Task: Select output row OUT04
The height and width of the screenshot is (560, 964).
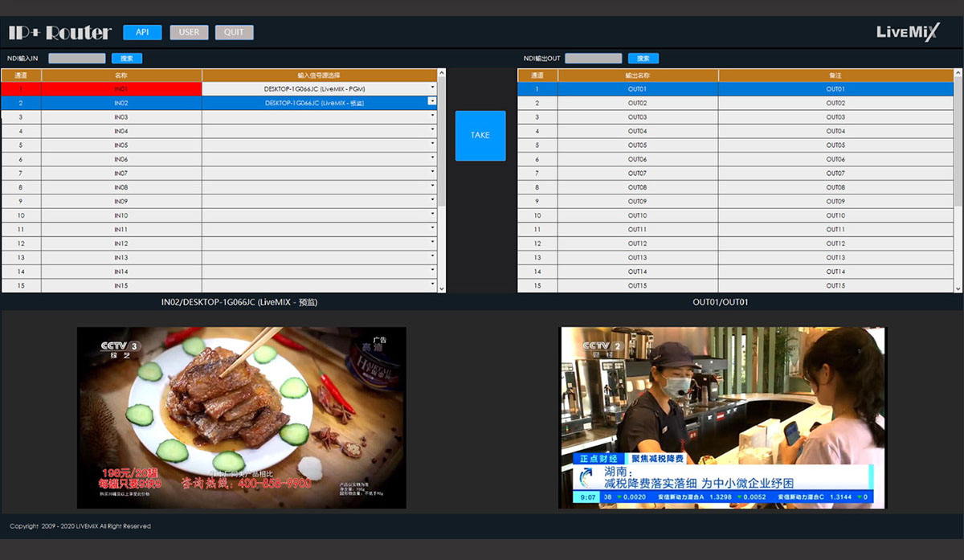Action: pos(637,131)
